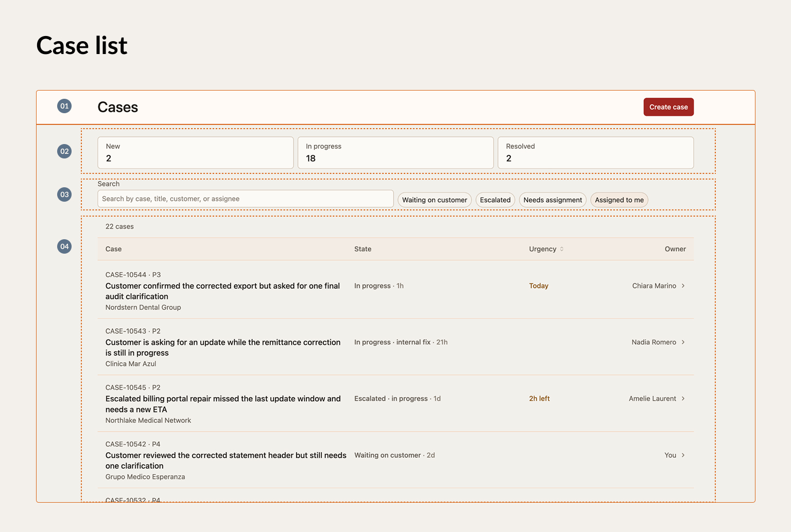Sort by Urgency using the sort arrows
Image resolution: width=791 pixels, height=532 pixels.
(562, 249)
